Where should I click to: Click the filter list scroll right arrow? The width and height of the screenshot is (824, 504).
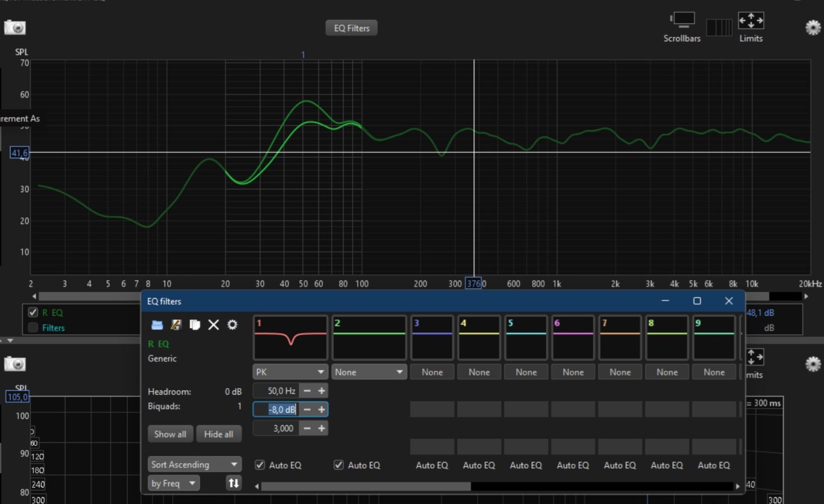(x=738, y=486)
